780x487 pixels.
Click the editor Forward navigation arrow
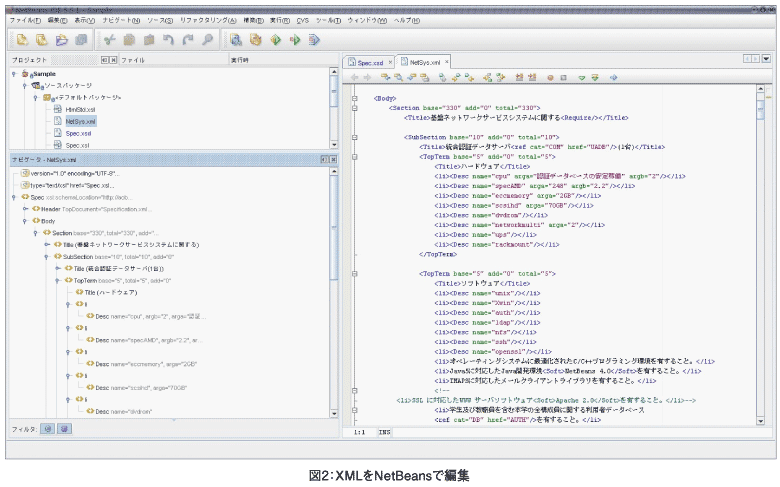(368, 78)
